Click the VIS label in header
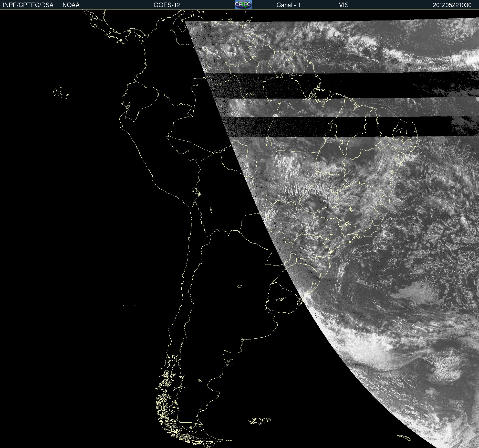479x448 pixels. 344,5
